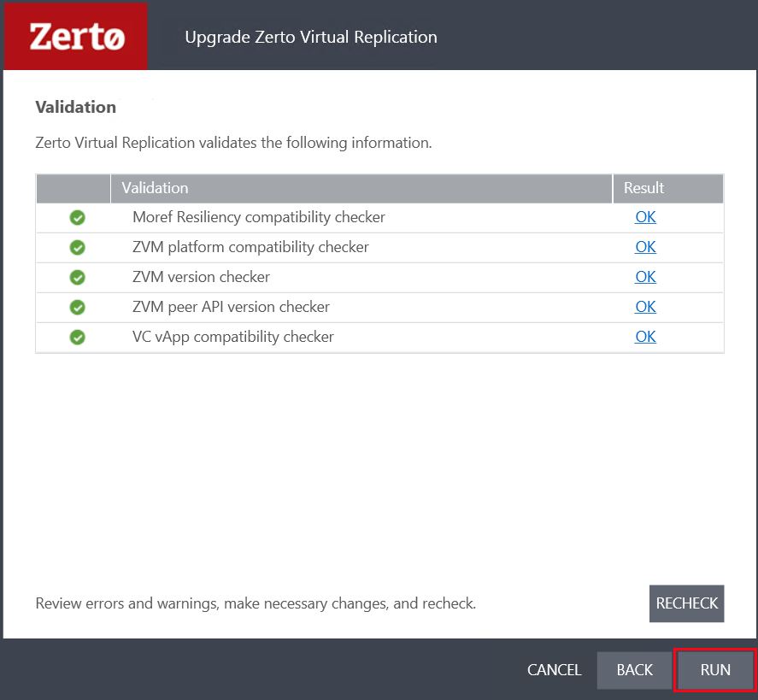This screenshot has width=758, height=700.
Task: Go BACK to the previous step
Action: tap(634, 670)
